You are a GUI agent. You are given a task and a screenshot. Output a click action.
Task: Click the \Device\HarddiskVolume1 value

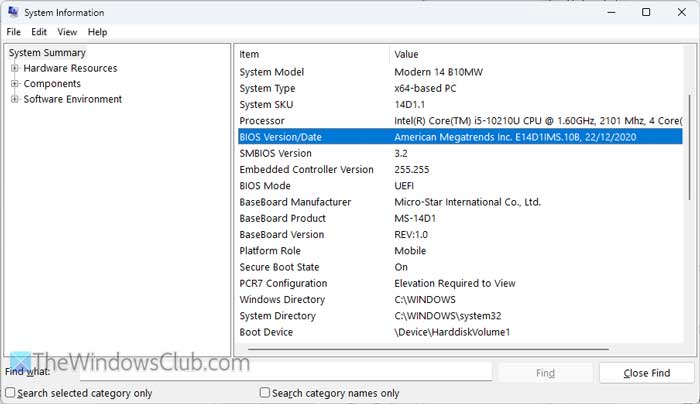[452, 332]
